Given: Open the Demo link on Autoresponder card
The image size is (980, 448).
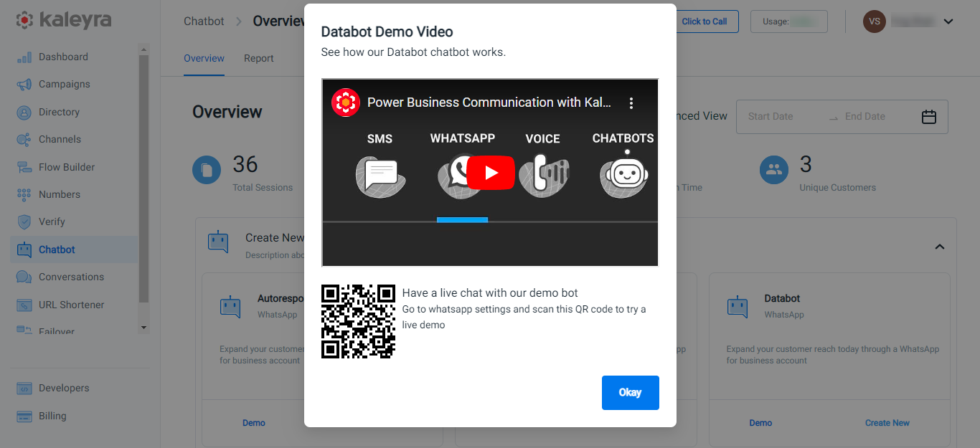Looking at the screenshot, I should [x=254, y=423].
